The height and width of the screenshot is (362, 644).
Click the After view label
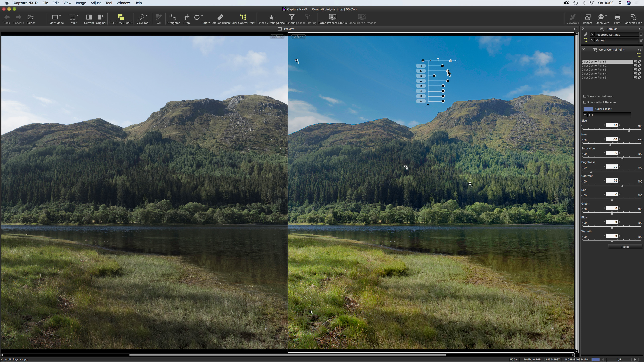coord(298,37)
